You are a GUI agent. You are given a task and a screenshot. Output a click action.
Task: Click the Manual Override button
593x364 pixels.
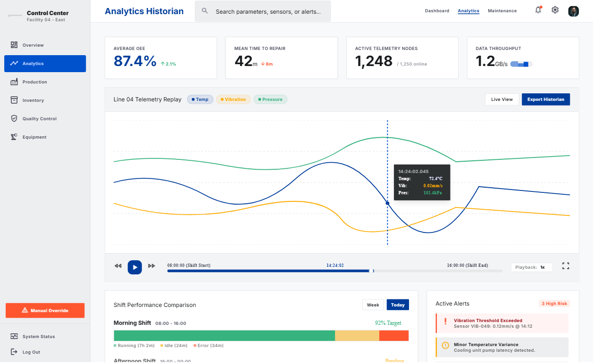point(45,311)
